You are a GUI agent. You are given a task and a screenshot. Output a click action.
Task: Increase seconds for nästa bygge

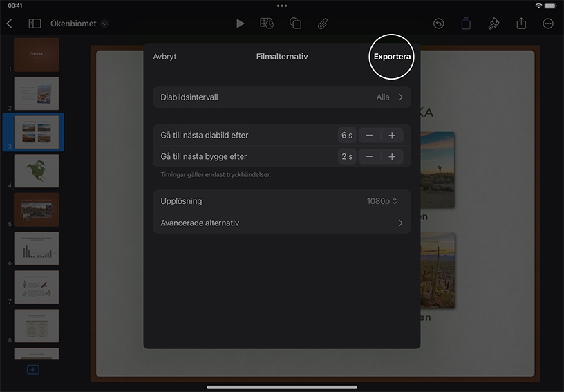point(392,156)
